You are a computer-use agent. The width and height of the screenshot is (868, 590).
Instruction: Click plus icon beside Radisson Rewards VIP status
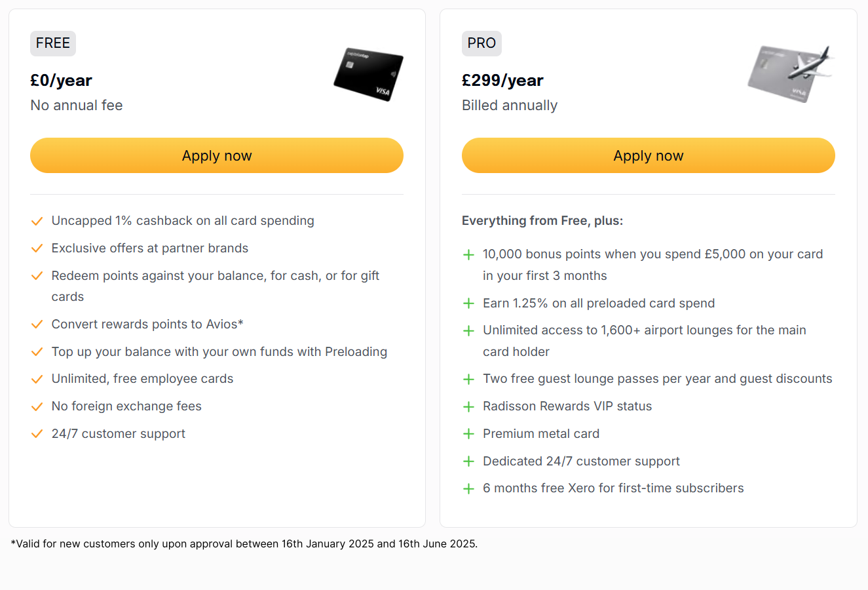point(468,406)
